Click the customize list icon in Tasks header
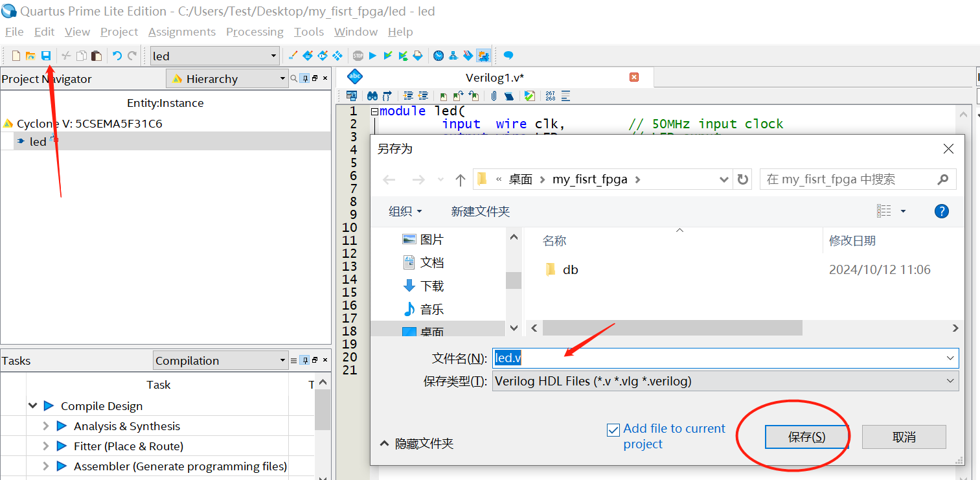Screen dimensions: 980x480 point(293,360)
